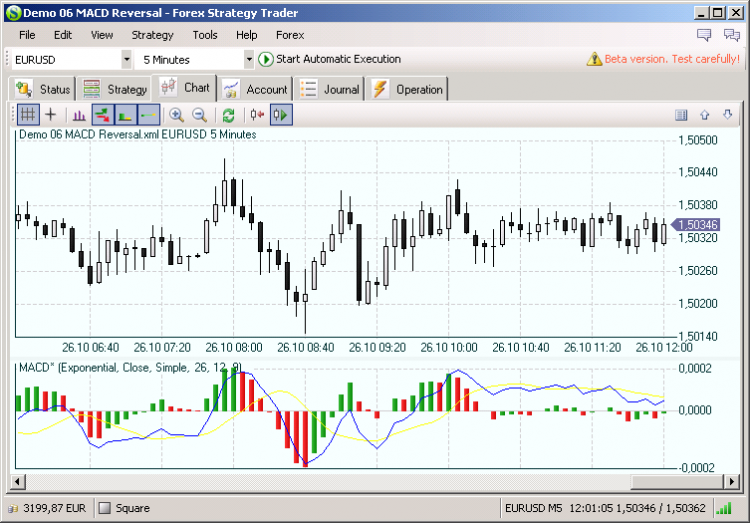Open the Edit menu
The height and width of the screenshot is (523, 750).
pyautogui.click(x=63, y=35)
